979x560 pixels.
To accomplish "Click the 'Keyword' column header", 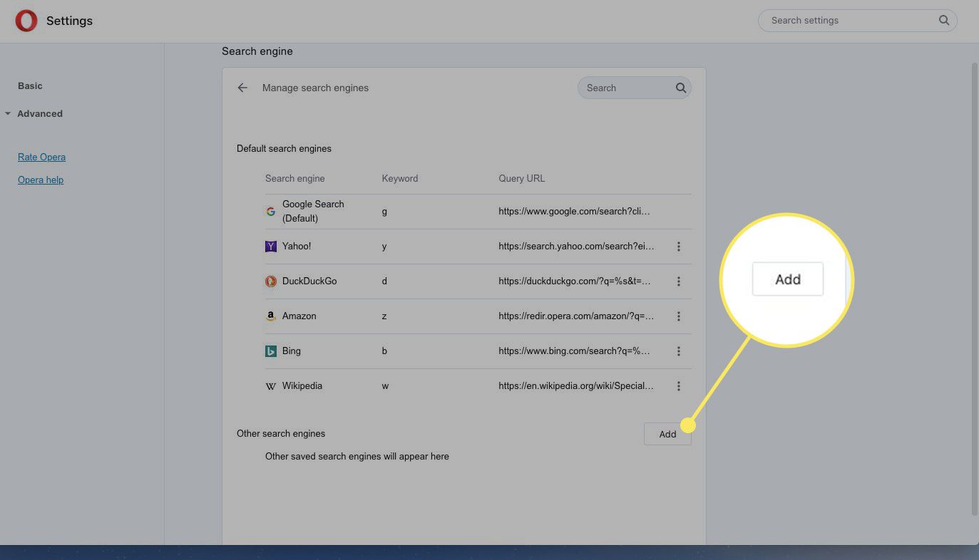I will (x=400, y=178).
